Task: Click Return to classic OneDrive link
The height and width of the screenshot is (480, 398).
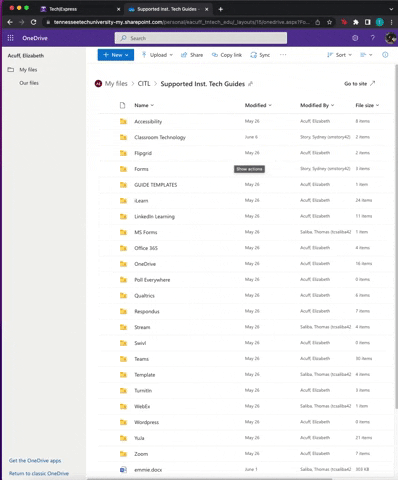Action: [39, 473]
